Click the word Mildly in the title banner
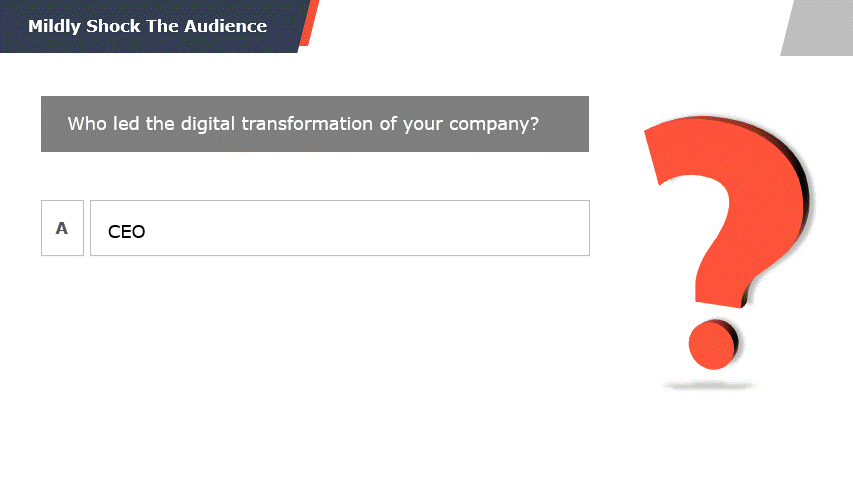 54,27
